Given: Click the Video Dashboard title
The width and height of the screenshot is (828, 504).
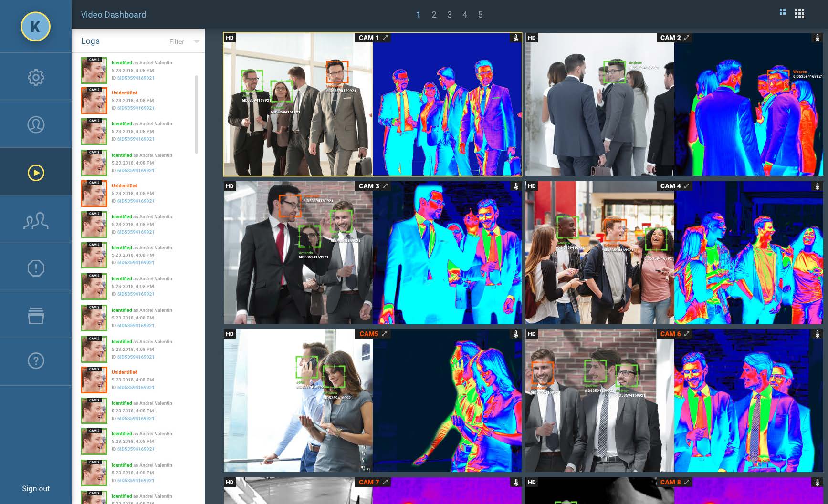Looking at the screenshot, I should coord(114,15).
